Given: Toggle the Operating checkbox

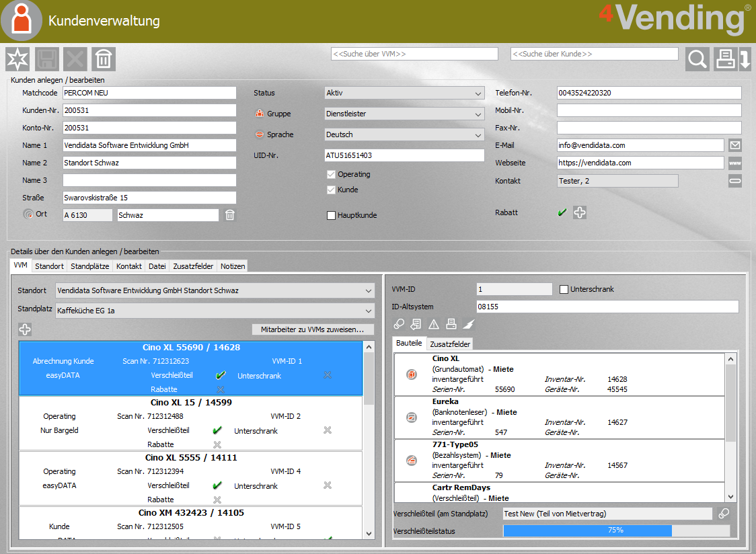Looking at the screenshot, I should tap(331, 175).
